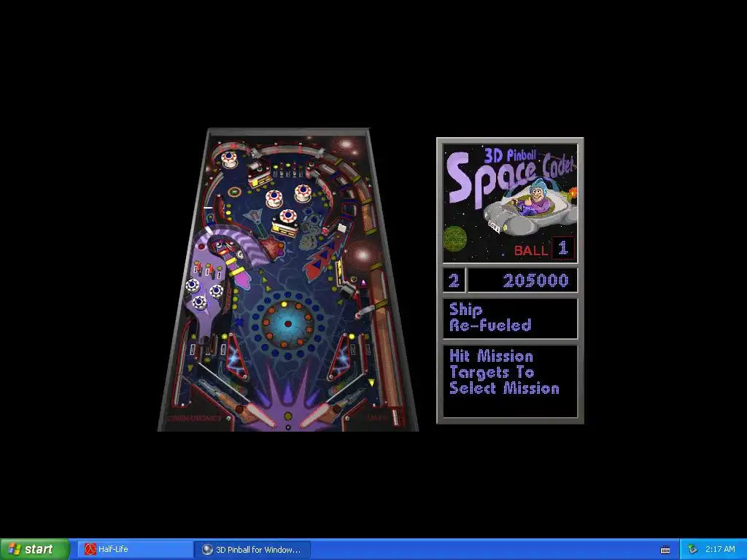Click the Safely Remove Hardware tray icon
Viewport: 747px width, 560px height.
(693, 550)
